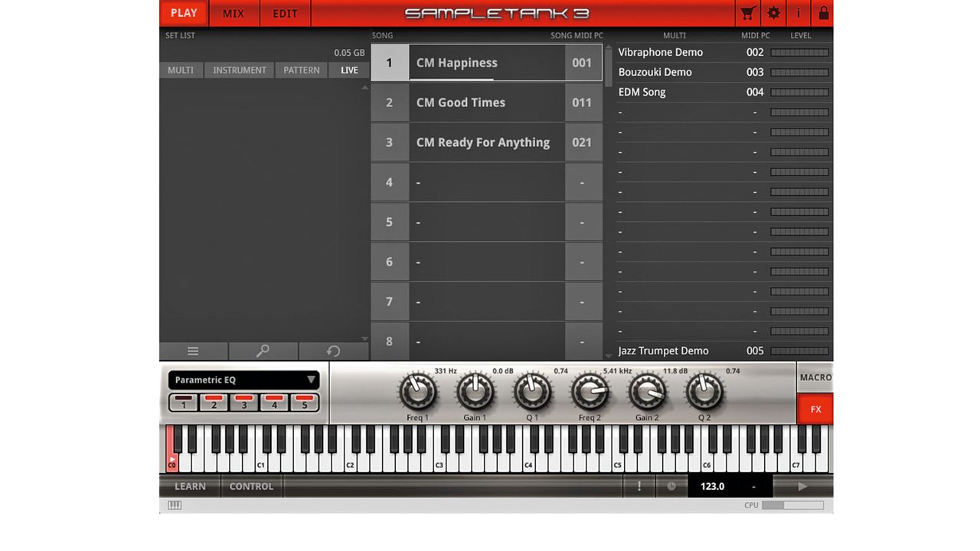The height and width of the screenshot is (551, 980).
Task: Toggle effect slot 2
Action: pos(214,402)
